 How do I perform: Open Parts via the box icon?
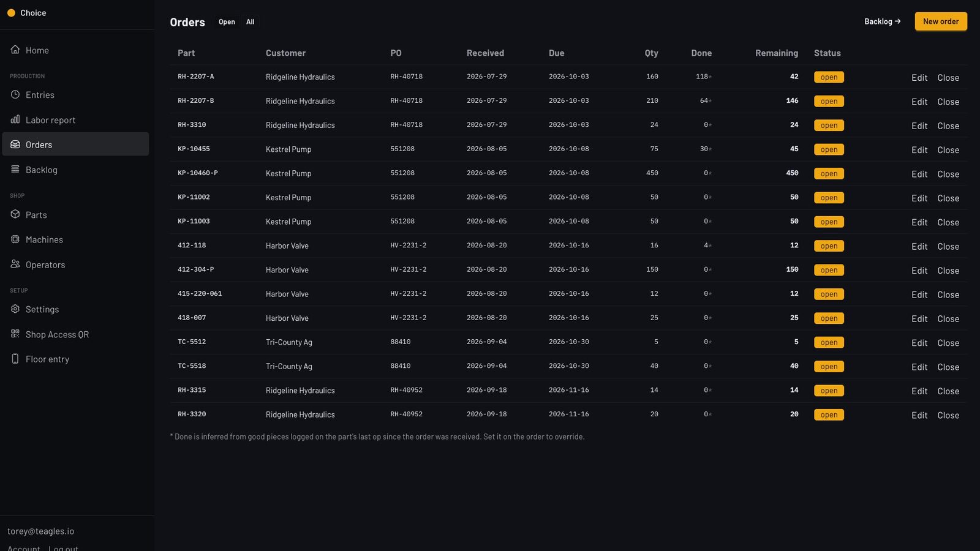click(x=15, y=214)
